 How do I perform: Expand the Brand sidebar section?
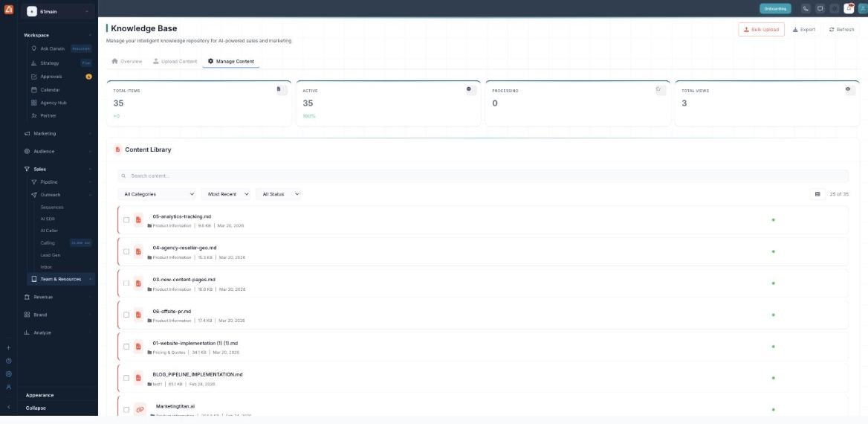tap(58, 315)
